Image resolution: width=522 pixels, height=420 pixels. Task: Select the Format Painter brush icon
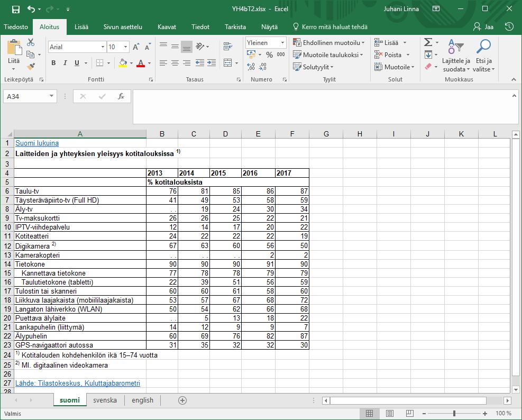[x=31, y=66]
